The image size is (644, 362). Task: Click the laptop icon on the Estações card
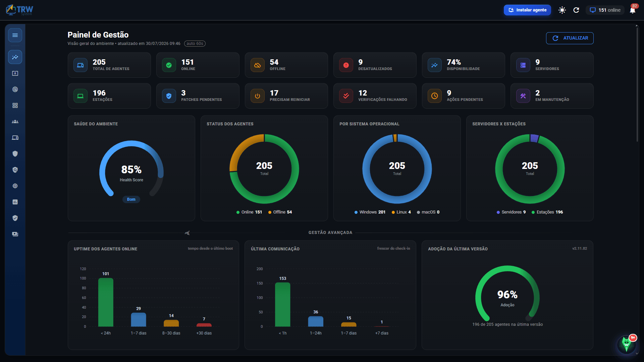80,96
